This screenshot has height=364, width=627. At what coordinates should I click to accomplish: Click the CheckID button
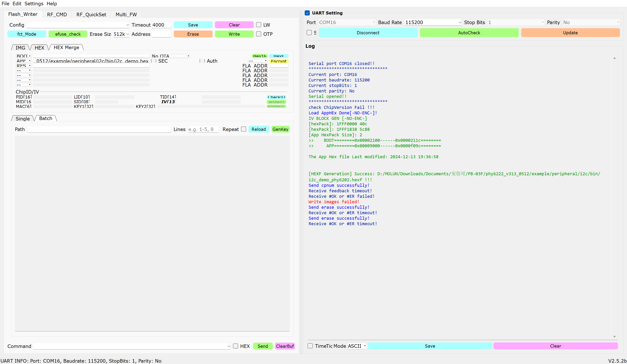point(276,97)
